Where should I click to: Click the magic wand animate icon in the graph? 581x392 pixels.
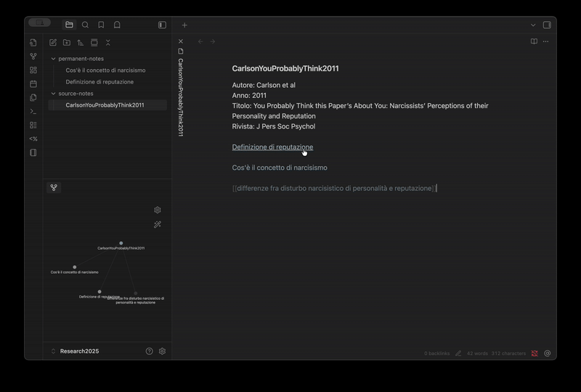[x=158, y=225]
